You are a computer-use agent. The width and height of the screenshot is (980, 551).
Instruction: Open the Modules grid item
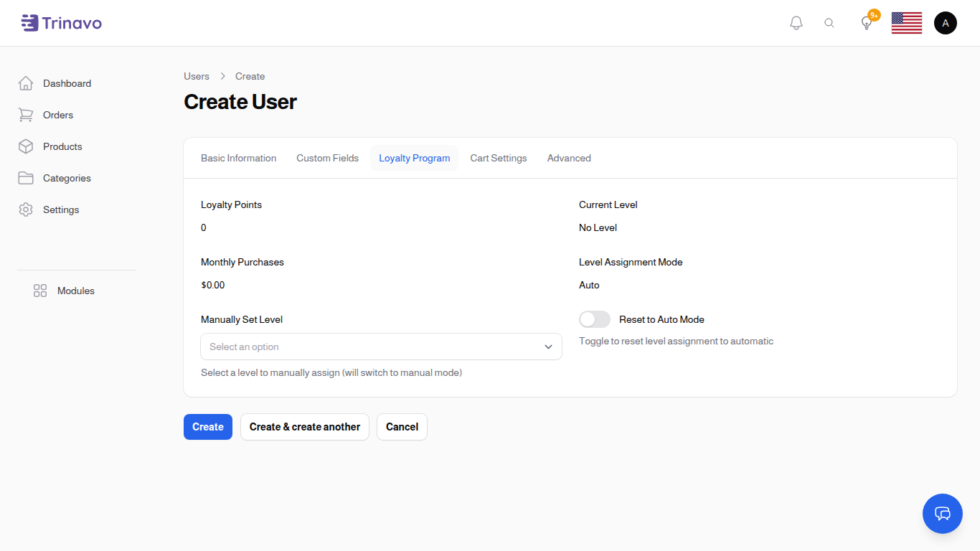75,291
